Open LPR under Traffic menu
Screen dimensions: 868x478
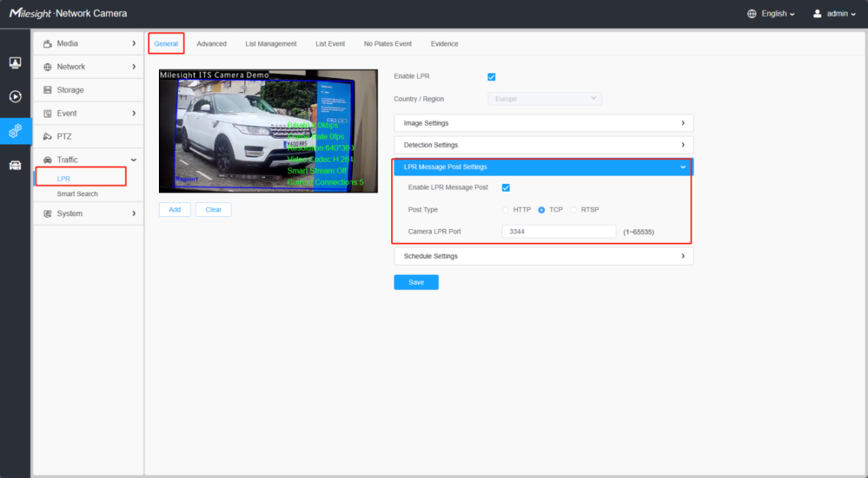tap(63, 179)
